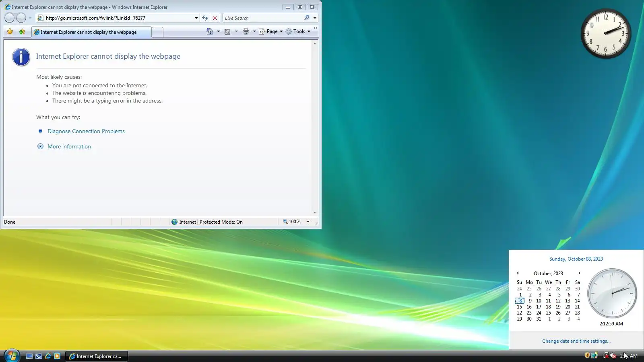This screenshot has height=362, width=644.
Task: Click the Windows Sidebar tray icon
Action: pyautogui.click(x=594, y=355)
